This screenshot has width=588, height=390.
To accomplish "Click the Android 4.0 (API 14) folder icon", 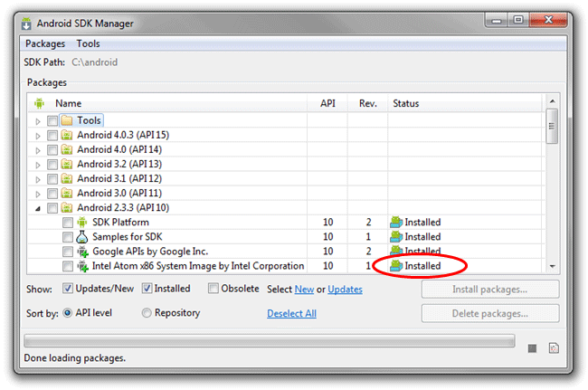I will tap(67, 149).
